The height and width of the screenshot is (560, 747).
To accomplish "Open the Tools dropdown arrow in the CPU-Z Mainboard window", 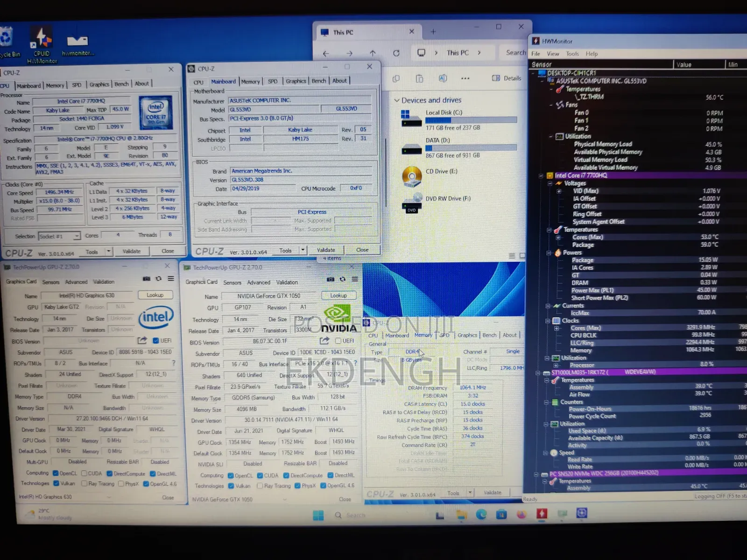I will 303,250.
